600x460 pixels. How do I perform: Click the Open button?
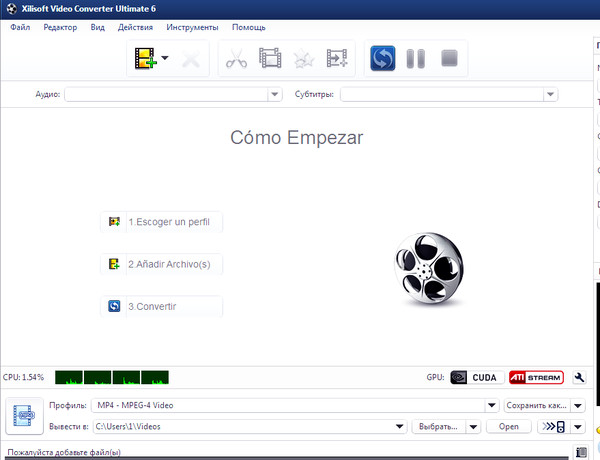pos(509,427)
